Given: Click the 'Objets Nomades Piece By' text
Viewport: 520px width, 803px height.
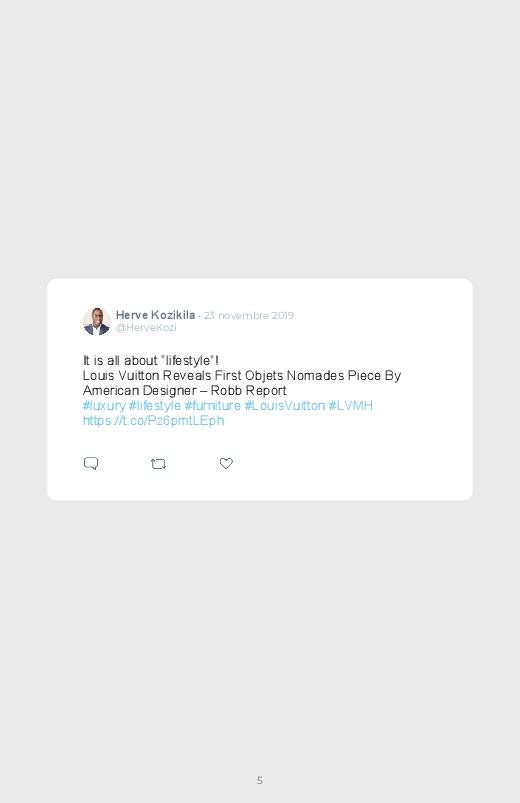Looking at the screenshot, I should click(323, 375).
